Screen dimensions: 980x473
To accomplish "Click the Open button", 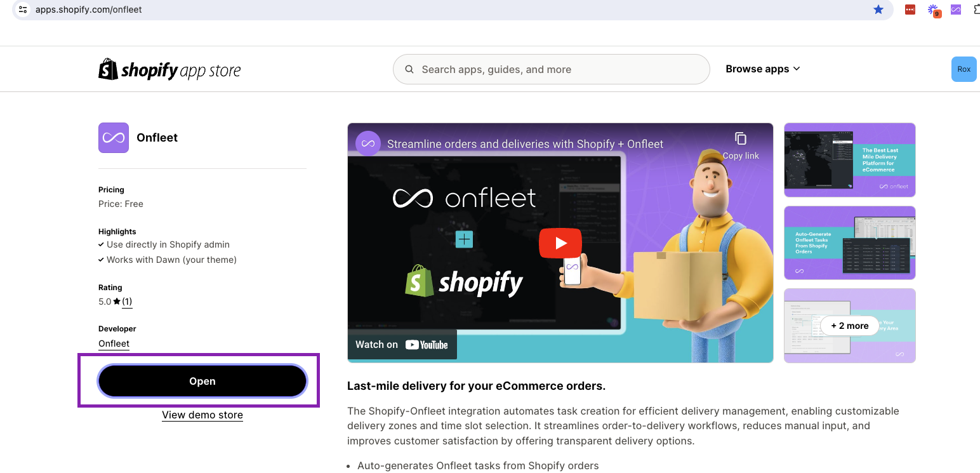I will click(x=202, y=381).
